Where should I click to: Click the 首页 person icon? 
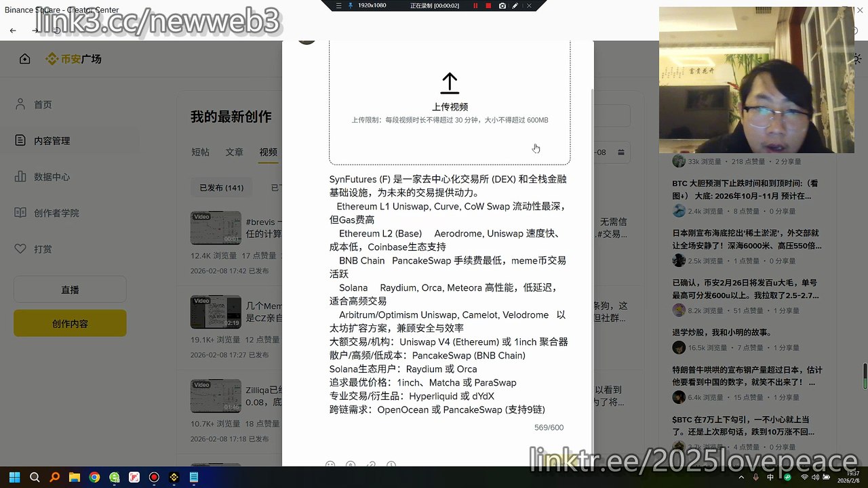20,104
